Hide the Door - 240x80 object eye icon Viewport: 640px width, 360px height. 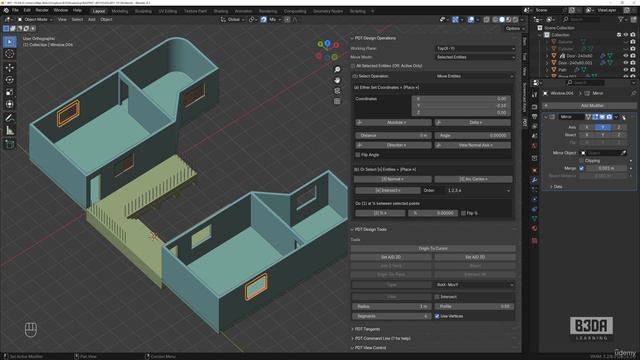pos(626,56)
